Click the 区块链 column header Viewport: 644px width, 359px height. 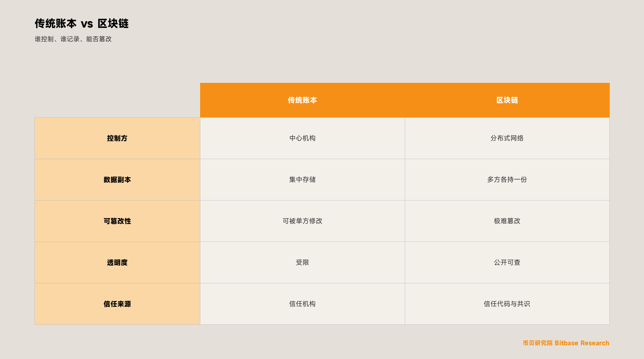pos(507,100)
